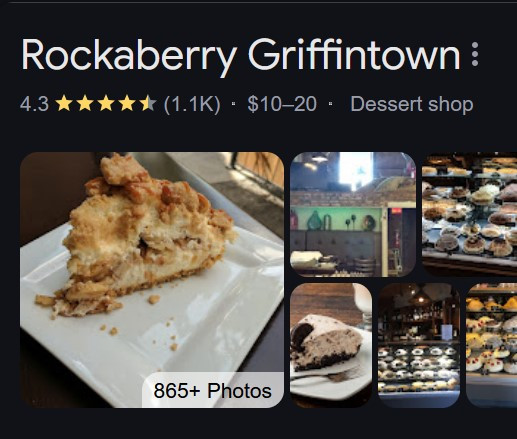The image size is (517, 439).
Task: Click the word Griffintown in the heading
Action: (x=354, y=54)
